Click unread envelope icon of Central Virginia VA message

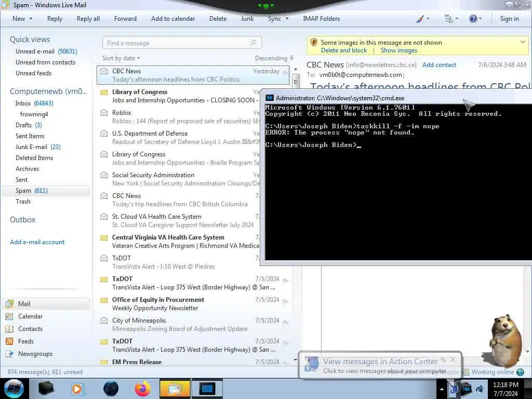[104, 238]
